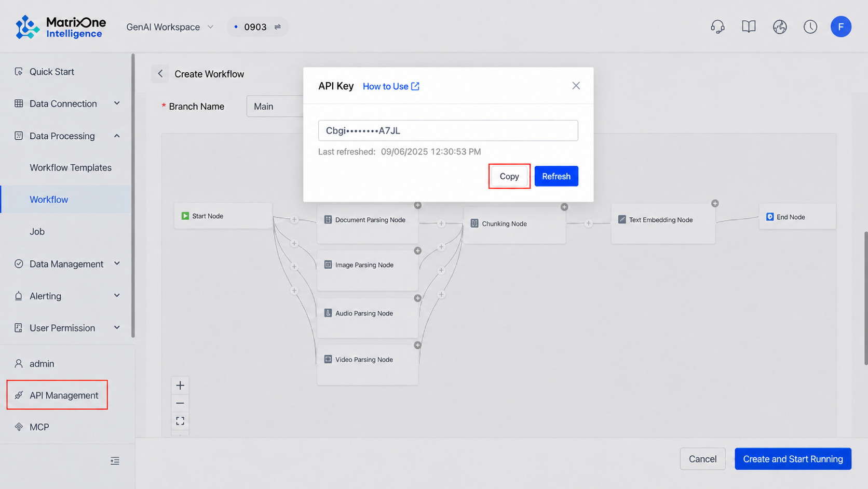The image size is (868, 489).
Task: Go back with Create Workflow arrow
Action: pyautogui.click(x=160, y=74)
